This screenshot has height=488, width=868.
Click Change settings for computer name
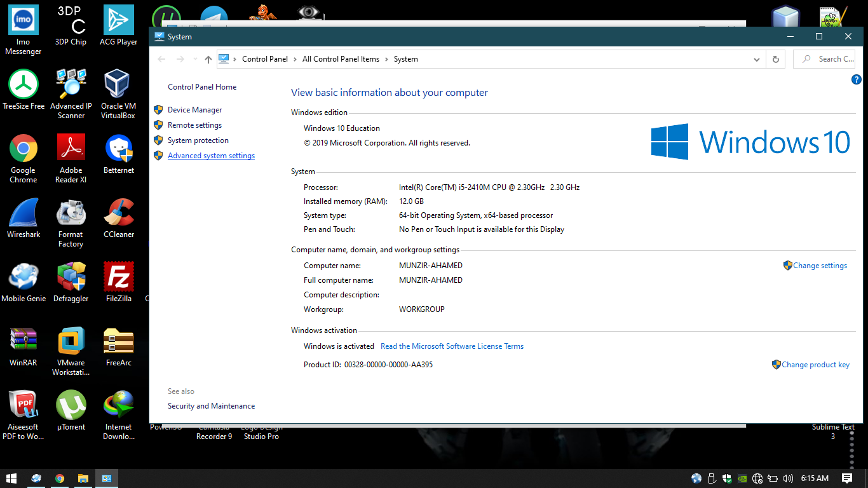(x=820, y=266)
